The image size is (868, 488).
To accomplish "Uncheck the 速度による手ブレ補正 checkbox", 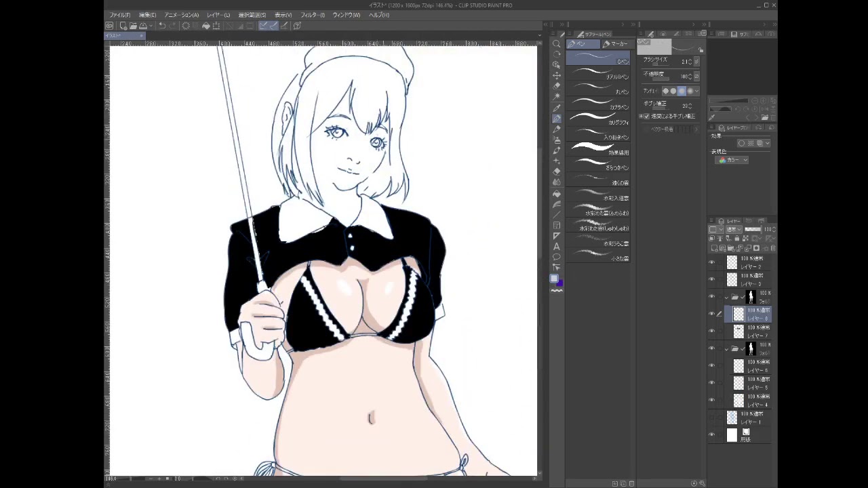I will tap(646, 116).
